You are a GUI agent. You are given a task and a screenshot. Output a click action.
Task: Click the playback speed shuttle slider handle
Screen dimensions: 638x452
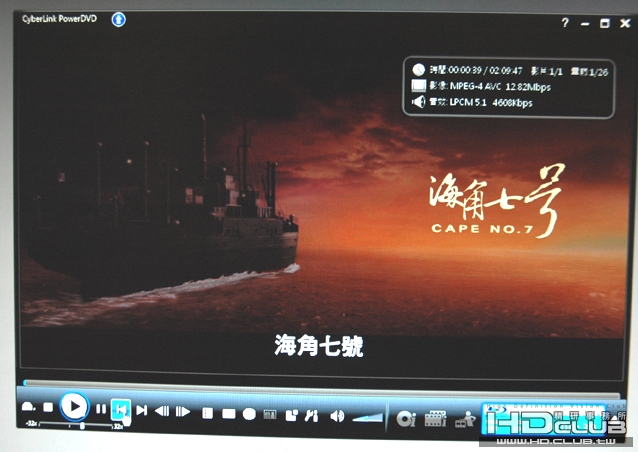click(x=82, y=426)
